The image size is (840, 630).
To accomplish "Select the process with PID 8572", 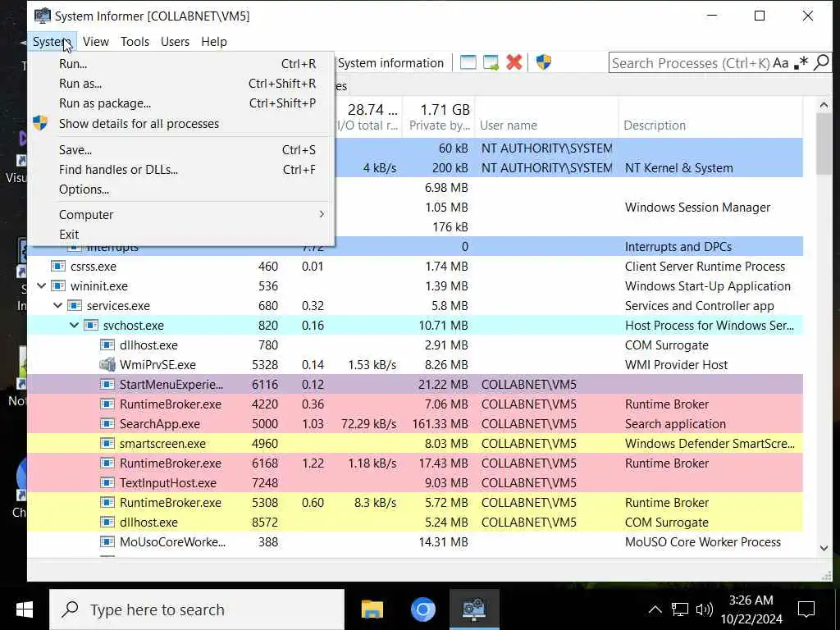I will (x=415, y=523).
